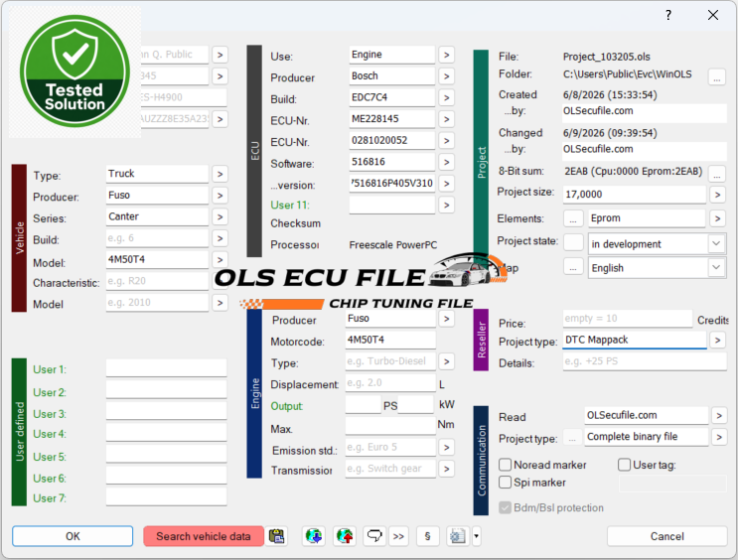Click arrow next to Elements Eprom field
Image resolution: width=738 pixels, height=560 pixels.
(717, 218)
